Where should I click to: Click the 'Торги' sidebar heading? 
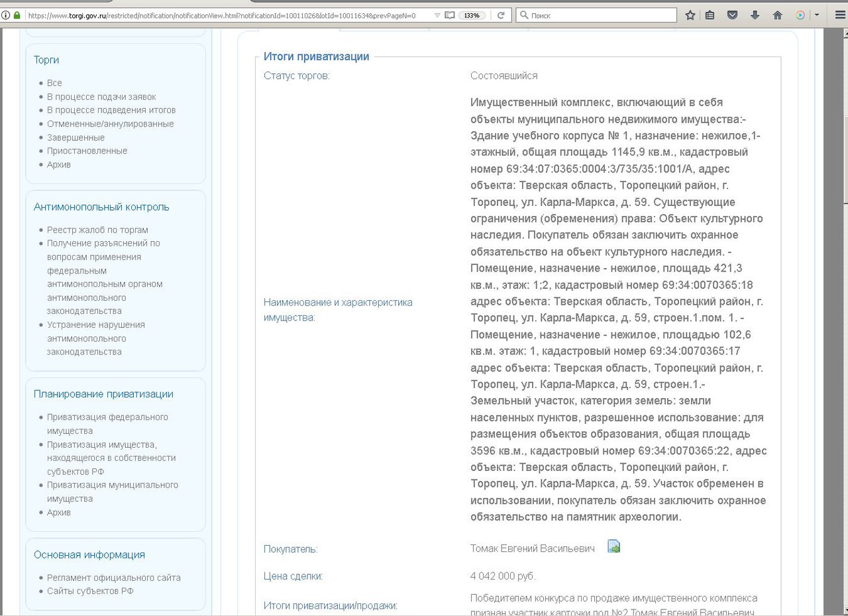[x=46, y=60]
